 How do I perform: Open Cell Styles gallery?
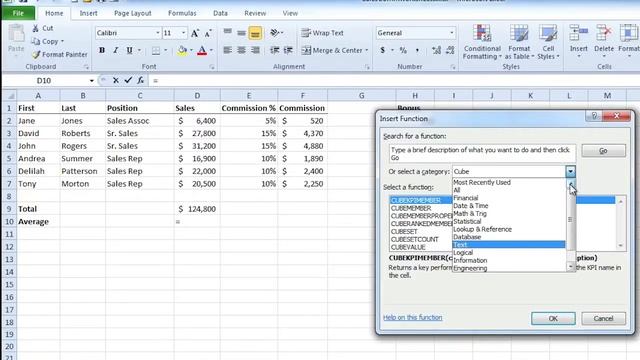pos(548,42)
